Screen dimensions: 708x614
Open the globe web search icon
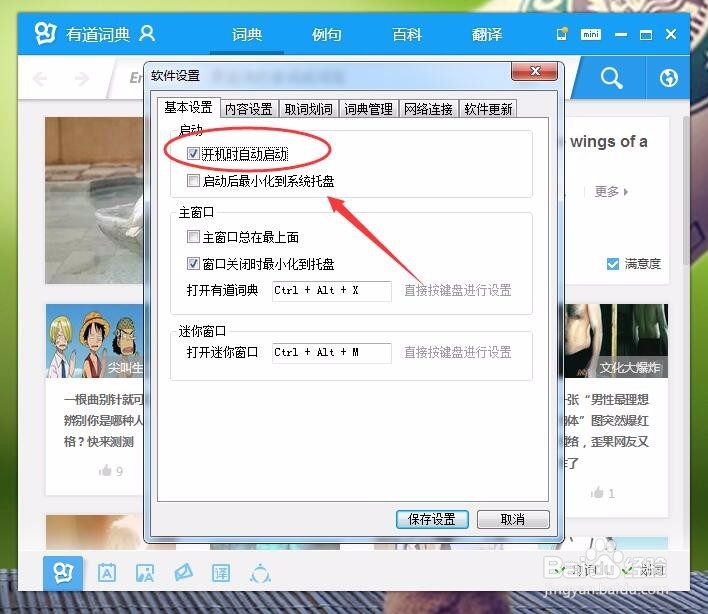coord(668,78)
